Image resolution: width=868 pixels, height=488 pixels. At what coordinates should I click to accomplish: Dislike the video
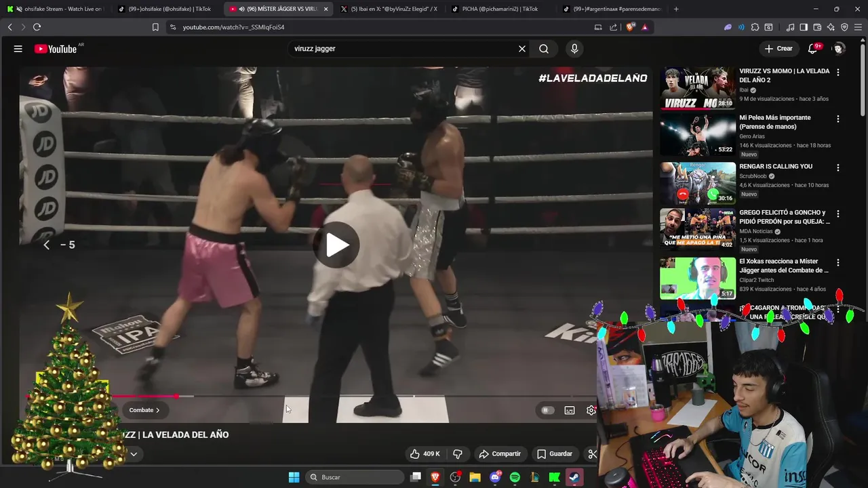pos(458,454)
